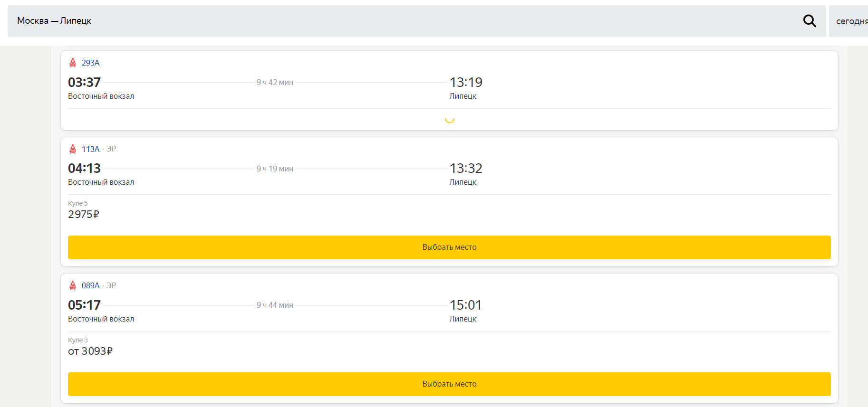Click the train icon beside 089A
This screenshot has height=407, width=868.
pyautogui.click(x=73, y=285)
